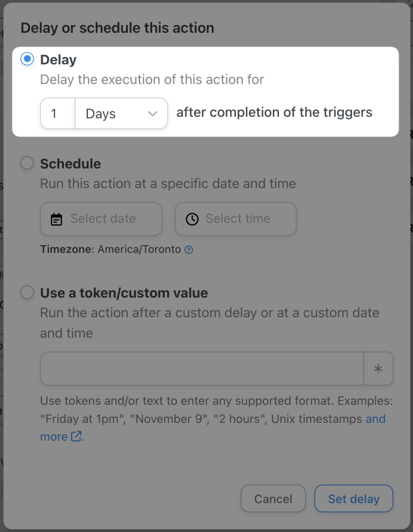The height and width of the screenshot is (532, 413).
Task: Select the Schedule radio button
Action: pos(26,163)
